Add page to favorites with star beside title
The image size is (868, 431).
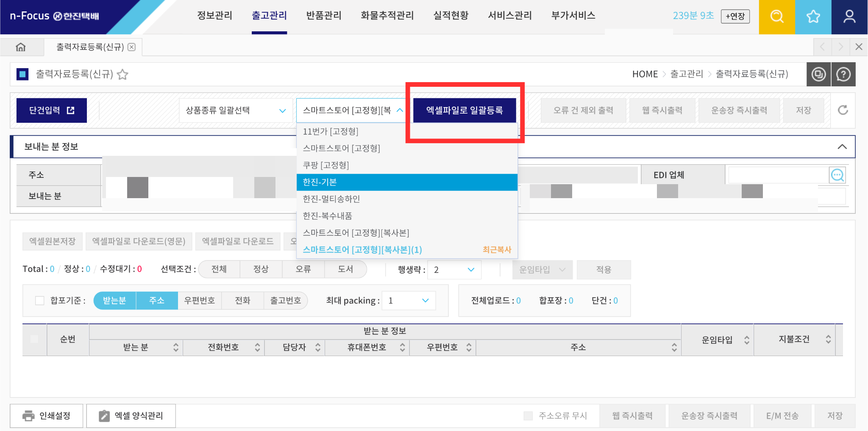coord(122,75)
